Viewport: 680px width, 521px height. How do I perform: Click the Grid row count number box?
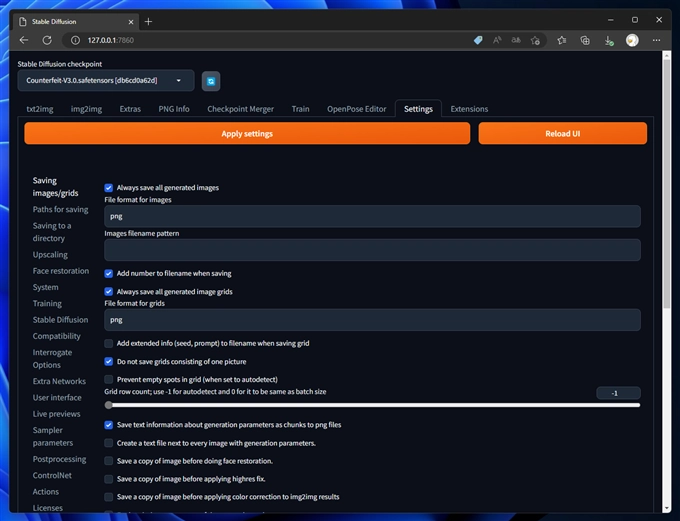[618, 393]
